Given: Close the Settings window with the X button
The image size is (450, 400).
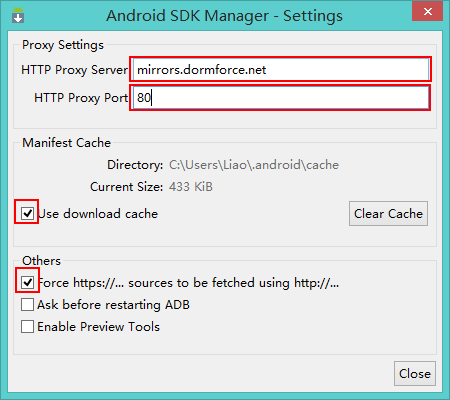Looking at the screenshot, I should click(x=428, y=12).
